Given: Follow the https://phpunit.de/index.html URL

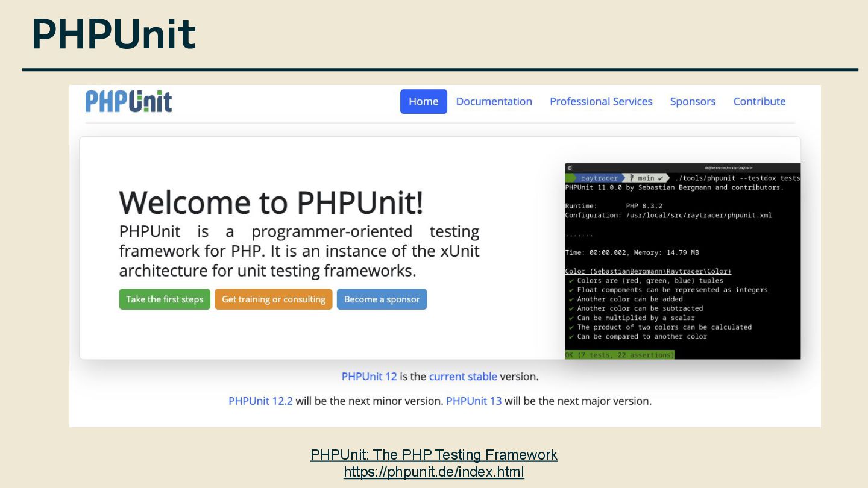Looking at the screenshot, I should [434, 472].
